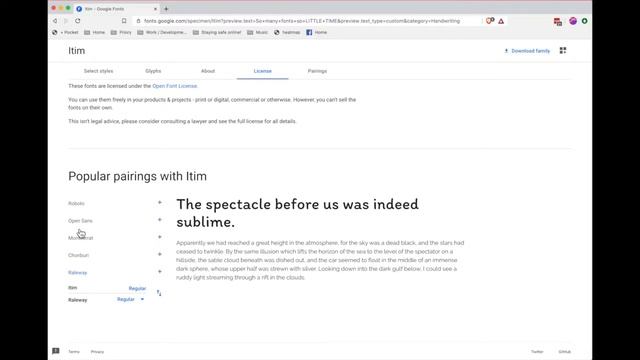
Task: Open a new browser tab
Action: click(166, 9)
